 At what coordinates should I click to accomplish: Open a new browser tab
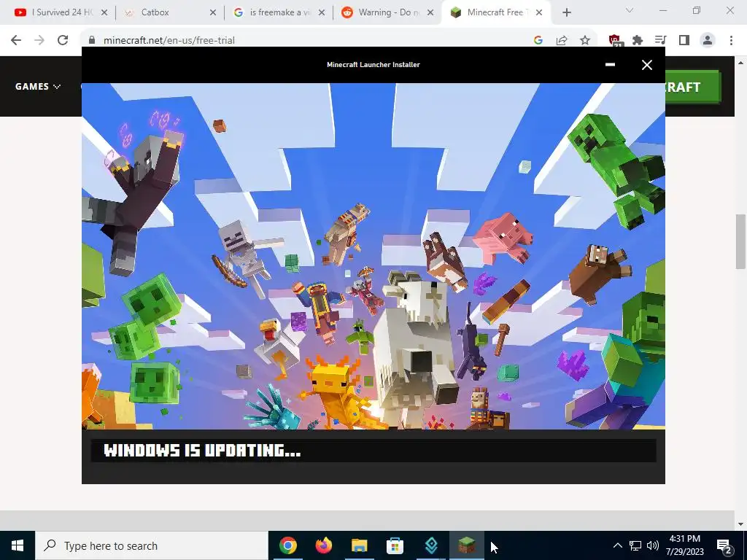pyautogui.click(x=566, y=12)
